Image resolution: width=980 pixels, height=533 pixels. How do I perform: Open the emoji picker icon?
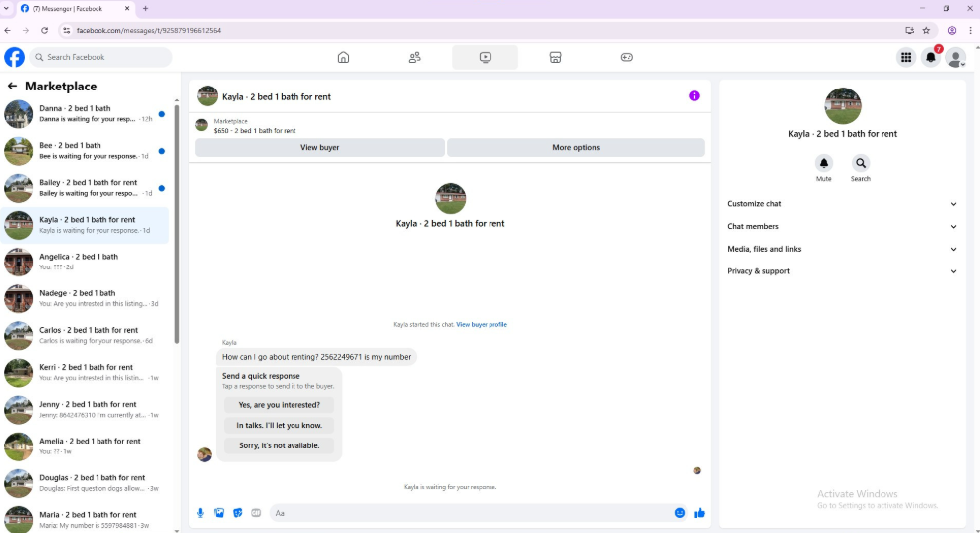coord(680,513)
